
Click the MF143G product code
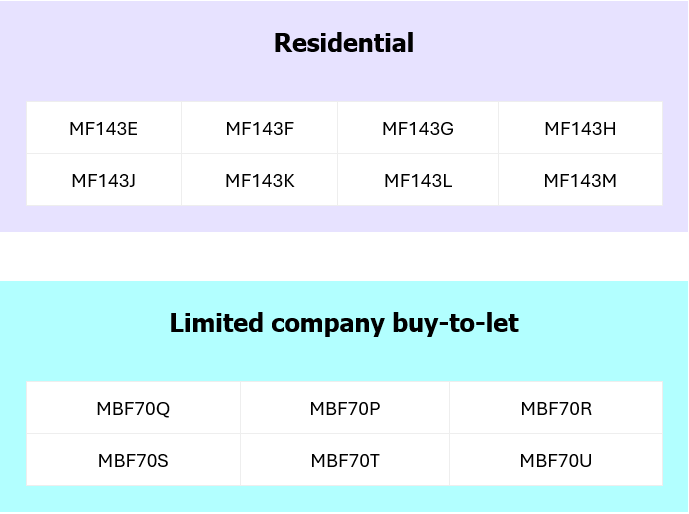pos(418,128)
